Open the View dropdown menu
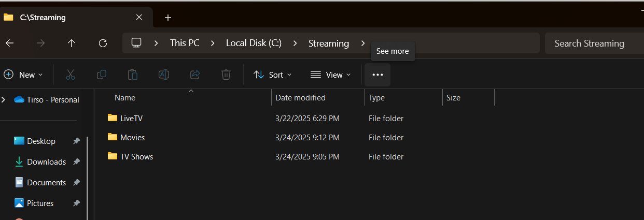 (x=330, y=75)
